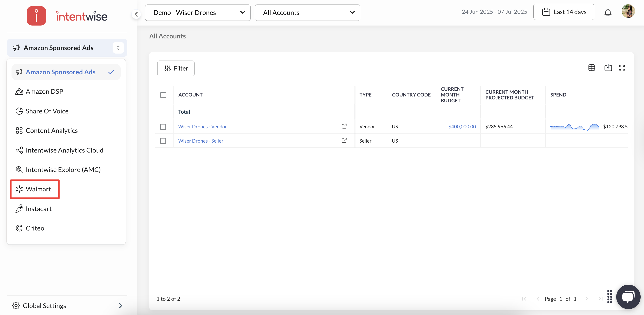Image resolution: width=644 pixels, height=315 pixels.
Task: Select Instacart from the menu
Action: point(66,209)
